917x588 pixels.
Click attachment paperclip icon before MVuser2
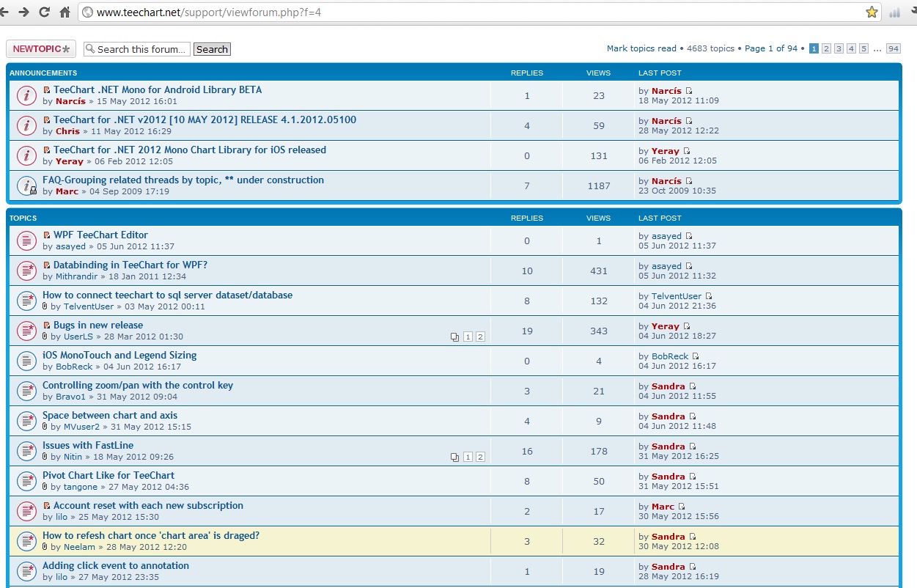click(x=45, y=427)
